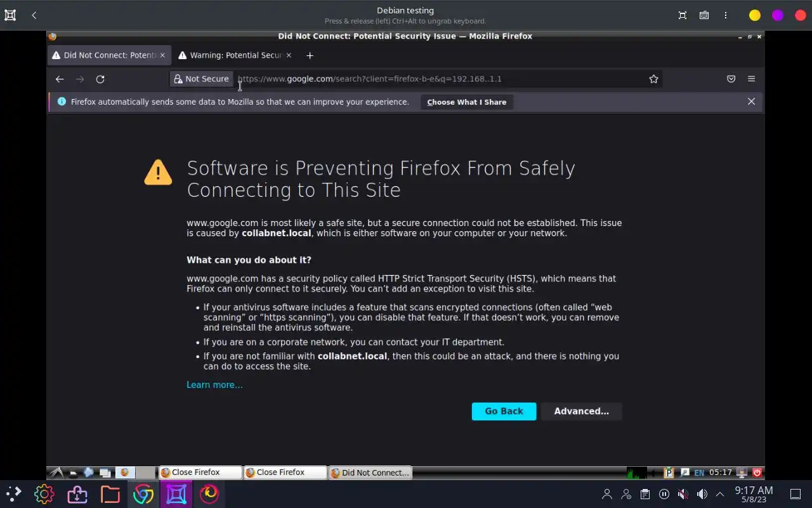Click the Go Back button

pos(504,411)
